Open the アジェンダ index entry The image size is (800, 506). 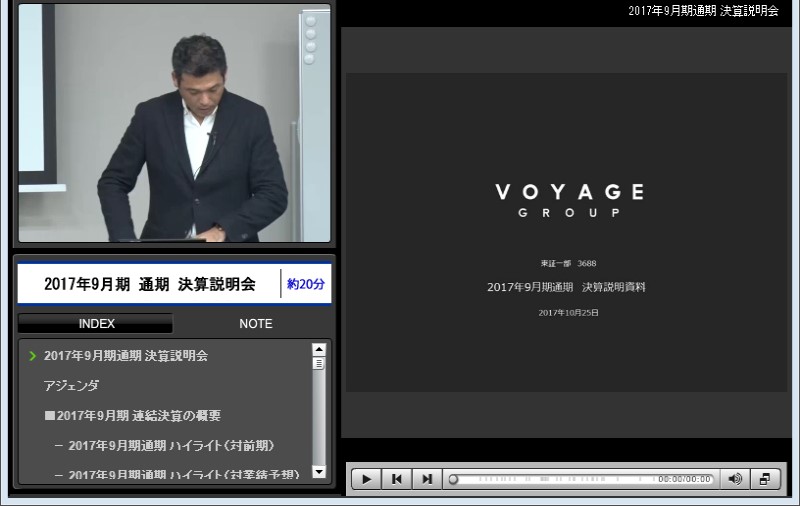coord(71,385)
